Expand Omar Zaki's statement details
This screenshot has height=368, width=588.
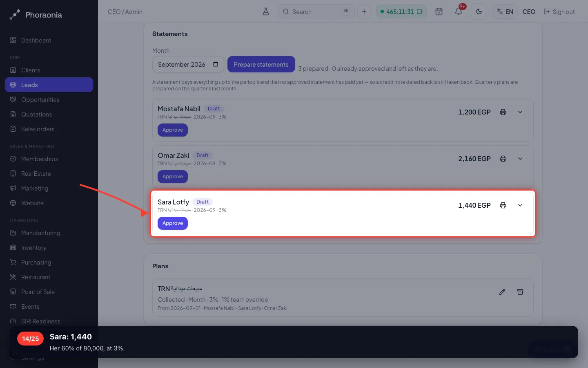(x=520, y=159)
